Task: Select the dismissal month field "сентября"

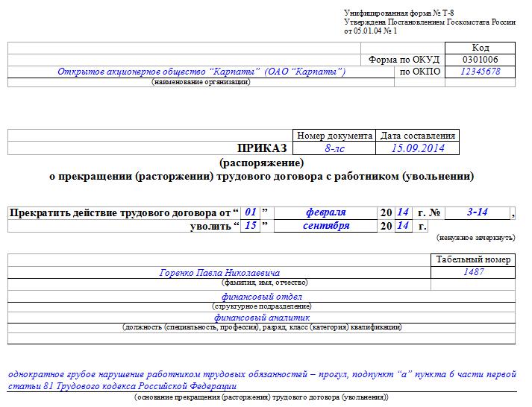Action: [x=325, y=226]
